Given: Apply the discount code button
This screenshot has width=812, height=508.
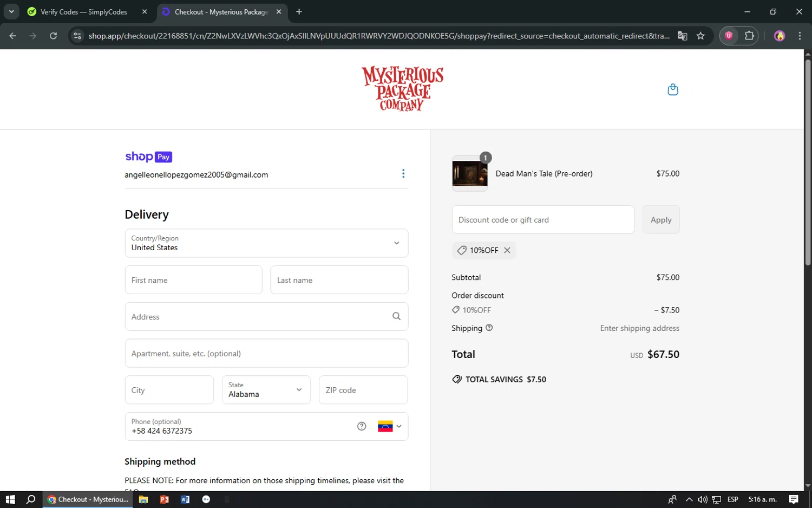Looking at the screenshot, I should 661,219.
